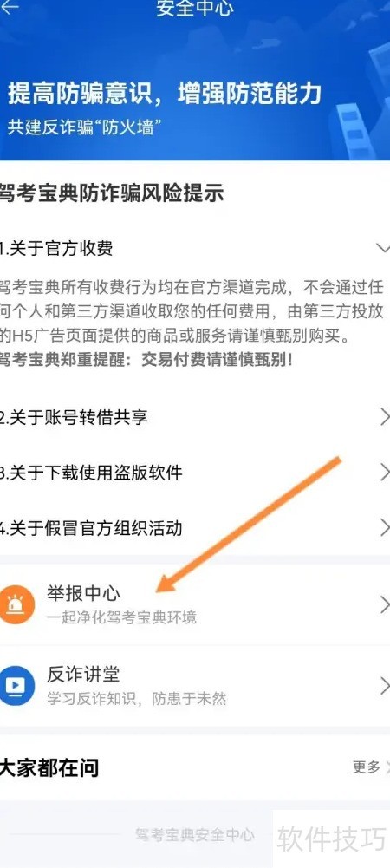
Task: Open the blue 反诈讲堂 video icon
Action: 16,686
